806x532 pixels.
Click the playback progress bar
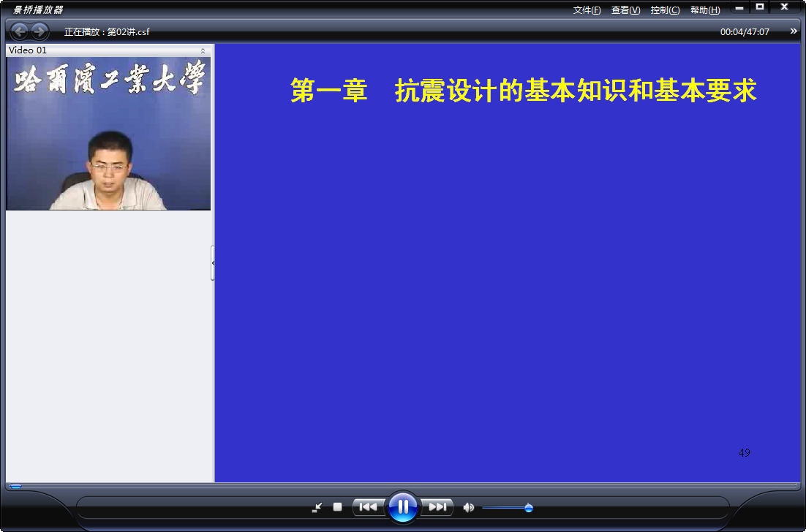point(403,486)
